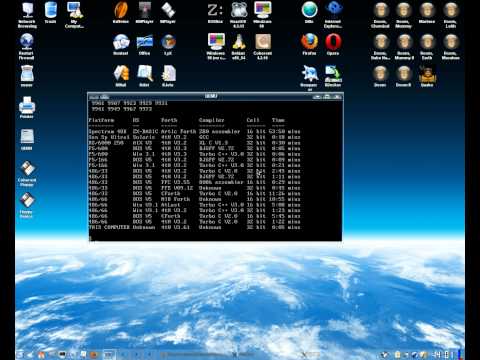Launch LyX from the desktop

168,44
